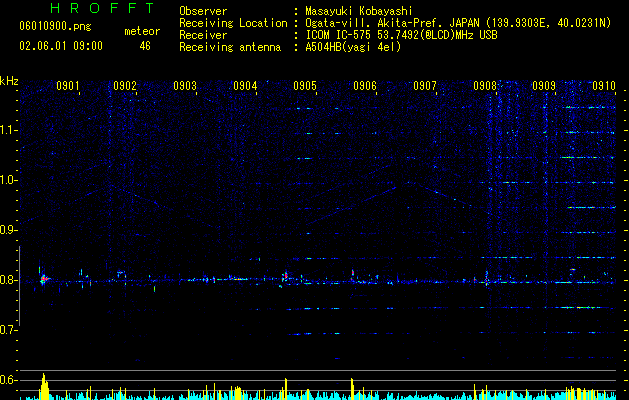
Task: Click the 1.1 frequency axis label
Action: click(x=8, y=130)
